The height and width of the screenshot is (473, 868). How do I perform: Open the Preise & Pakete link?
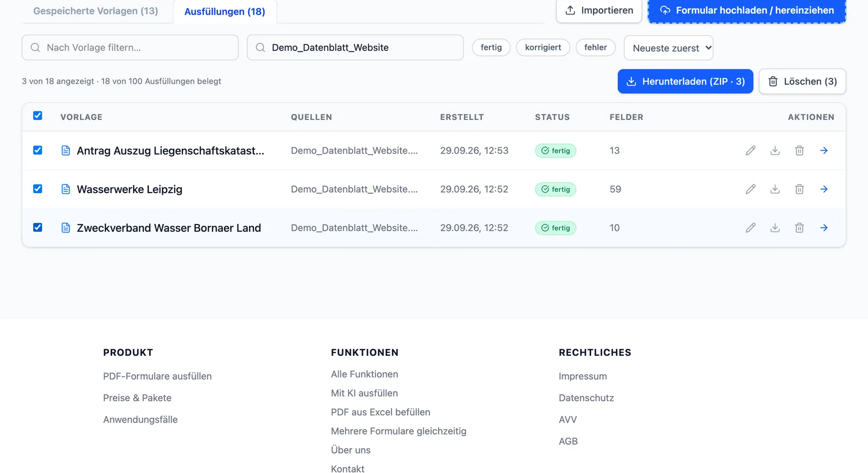(137, 398)
